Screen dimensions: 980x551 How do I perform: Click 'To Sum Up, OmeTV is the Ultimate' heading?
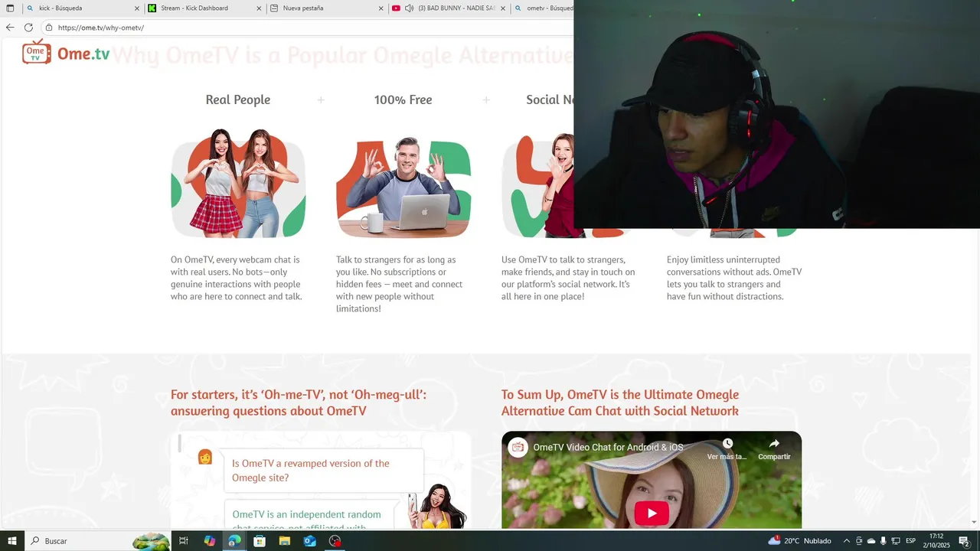point(620,403)
